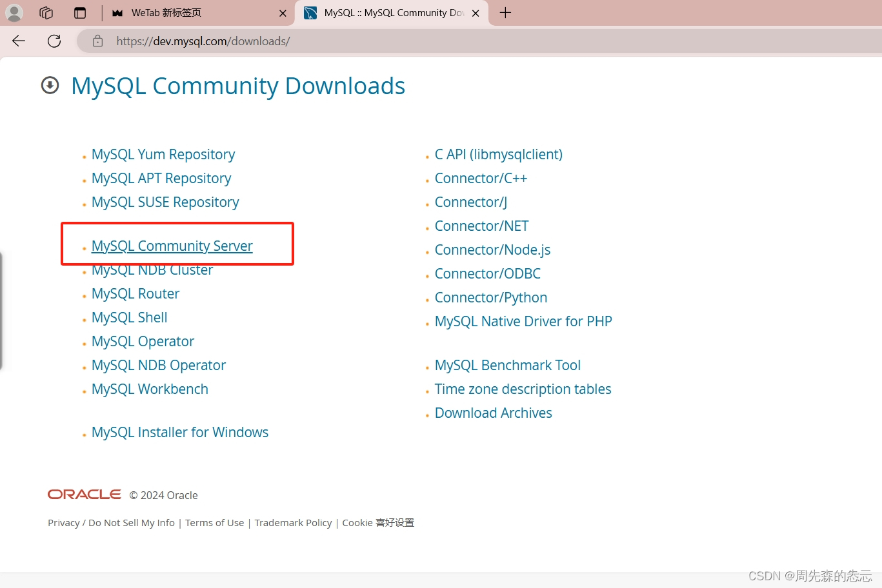Click the MySQL dolphin tab favicon
Image resolution: width=882 pixels, height=588 pixels.
pyautogui.click(x=310, y=13)
